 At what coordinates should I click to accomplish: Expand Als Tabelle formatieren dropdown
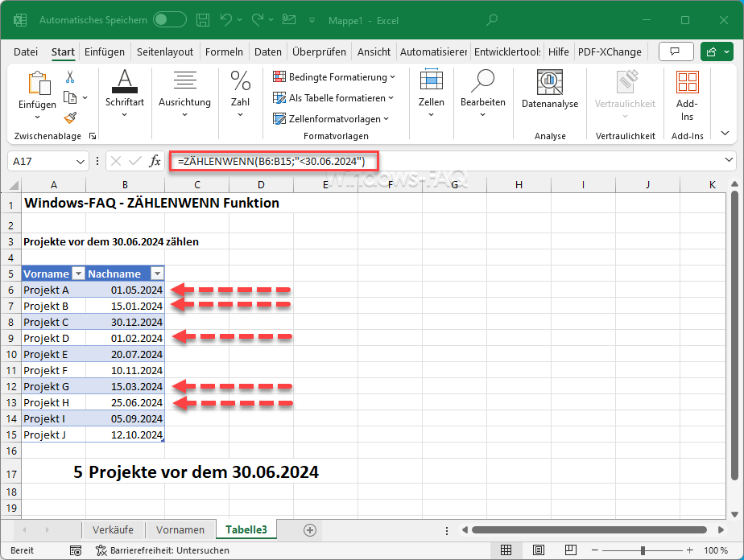click(x=391, y=97)
